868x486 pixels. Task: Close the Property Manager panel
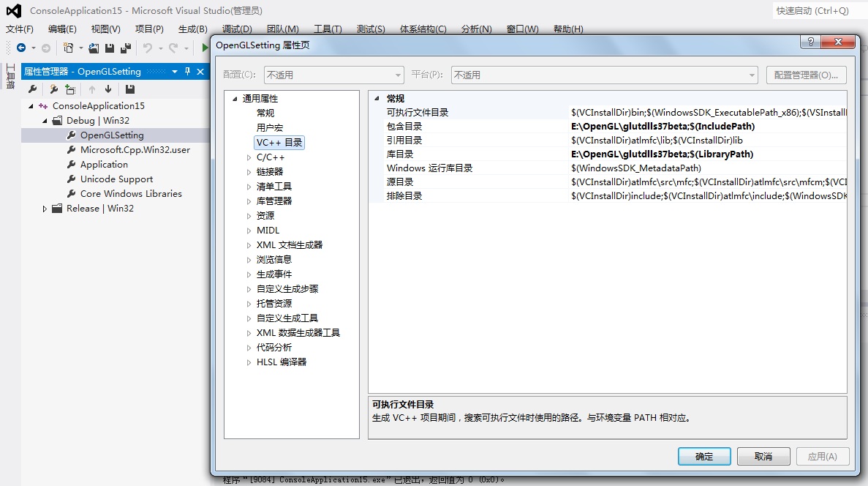(200, 72)
